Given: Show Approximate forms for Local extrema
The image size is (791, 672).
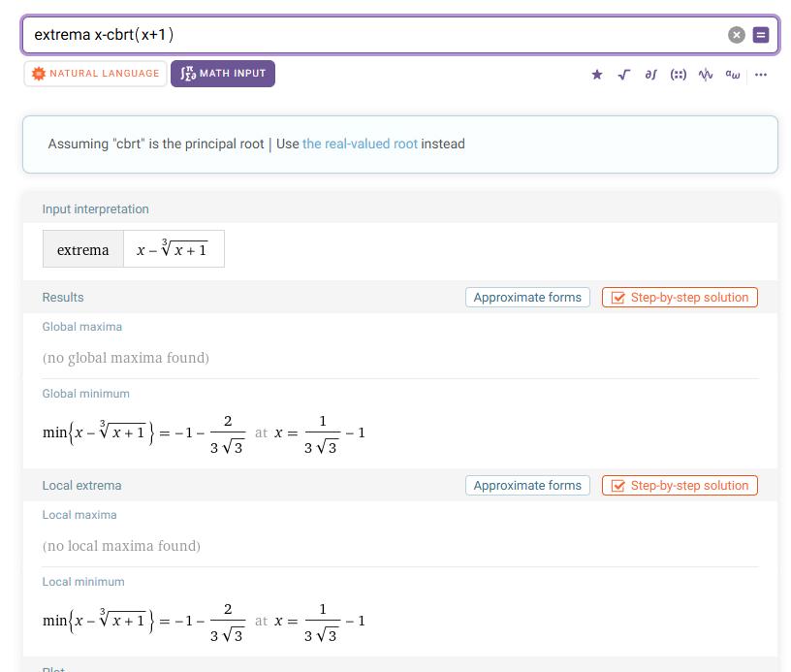Looking at the screenshot, I should tap(527, 486).
